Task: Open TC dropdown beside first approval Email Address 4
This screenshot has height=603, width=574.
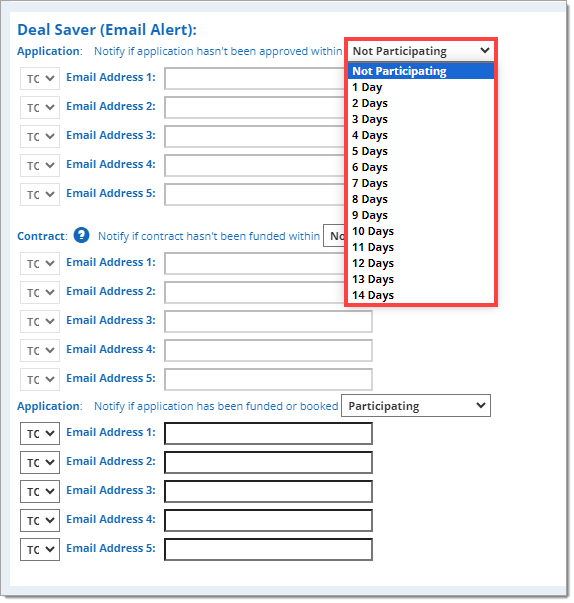Action: pyautogui.click(x=40, y=165)
